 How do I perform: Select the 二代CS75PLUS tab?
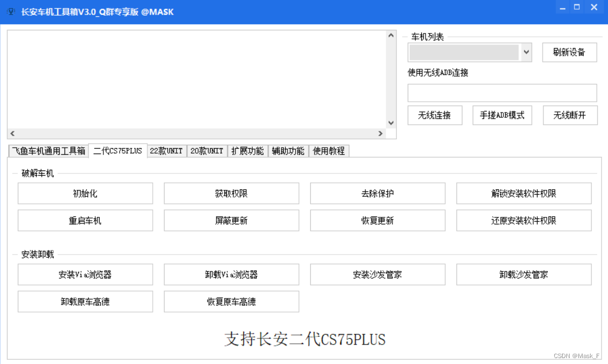[x=118, y=151]
